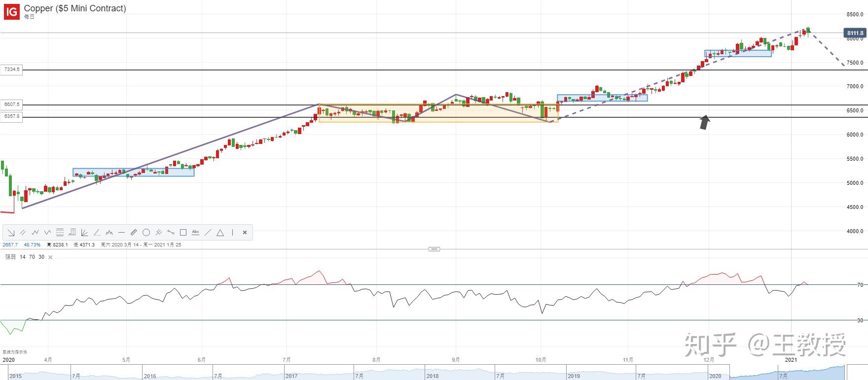The width and height of the screenshot is (868, 380).
Task: Select the vertical line tool
Action: (x=232, y=233)
